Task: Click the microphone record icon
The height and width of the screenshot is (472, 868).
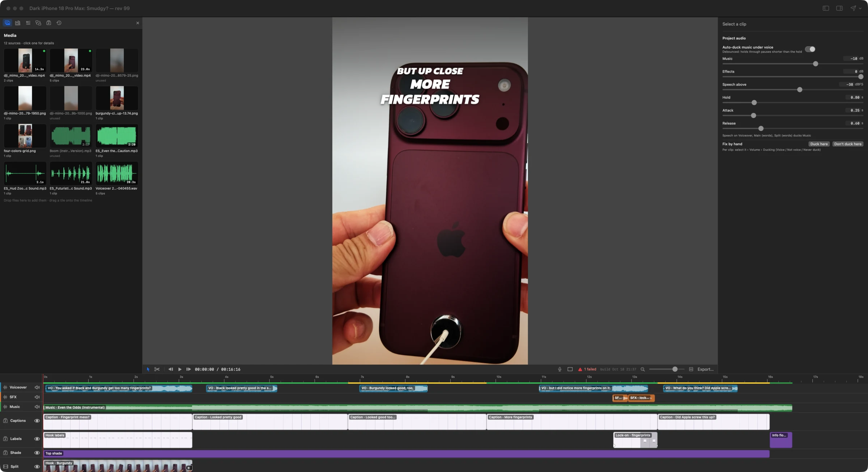Action: 559,369
